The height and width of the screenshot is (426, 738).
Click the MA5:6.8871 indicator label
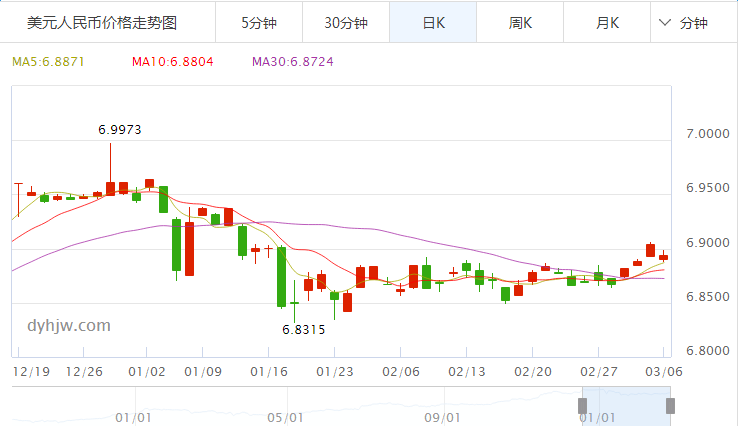click(48, 62)
